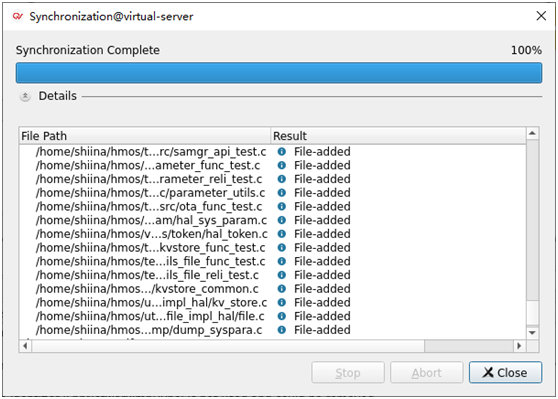Select the ota_func_test.c file path

coord(149,206)
